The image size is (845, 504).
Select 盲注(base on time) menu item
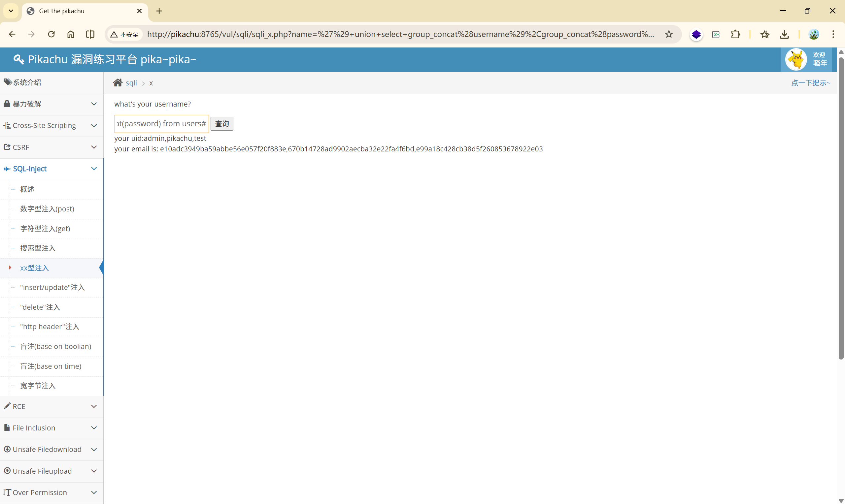coord(51,366)
